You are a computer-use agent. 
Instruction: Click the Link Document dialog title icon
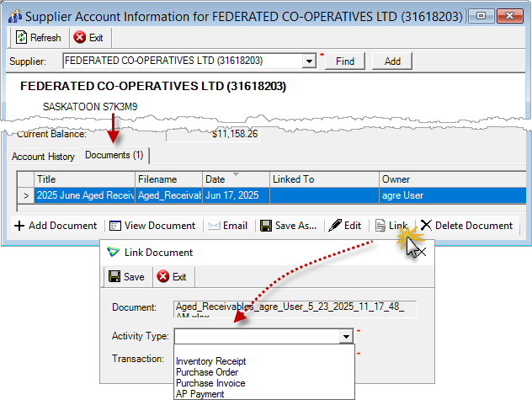113,253
